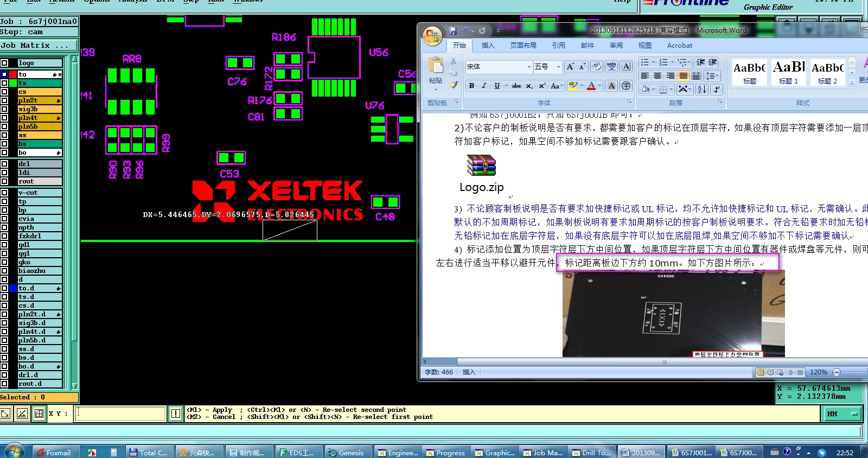
Task: Open Foxmail from the taskbar
Action: (56, 452)
